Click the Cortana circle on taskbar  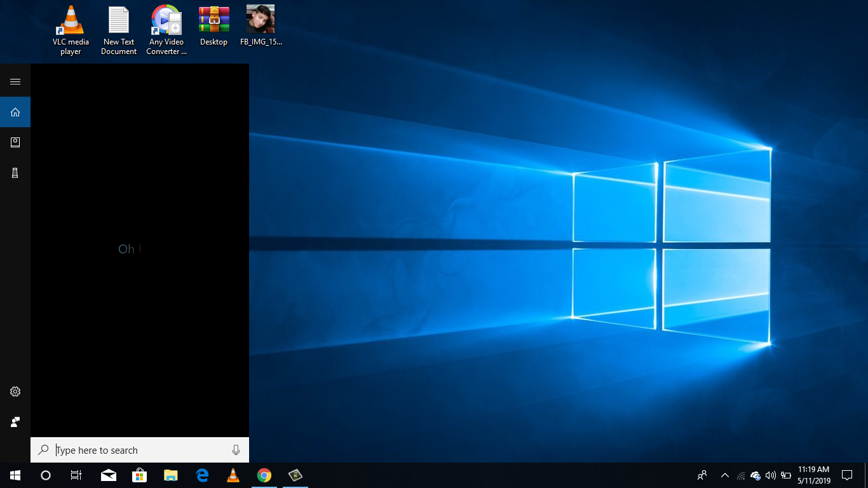(x=46, y=475)
